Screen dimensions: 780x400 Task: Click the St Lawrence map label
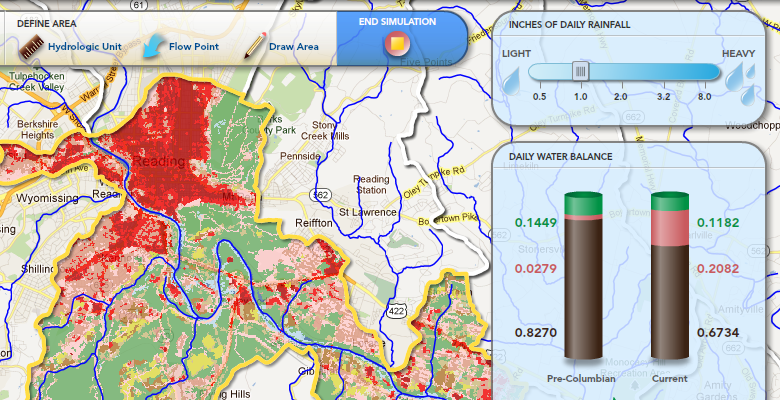pos(368,213)
